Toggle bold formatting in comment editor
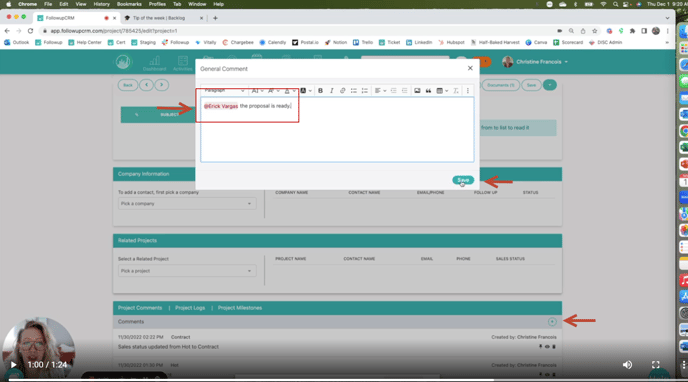Viewport: 688px width, 382px height. [320, 91]
